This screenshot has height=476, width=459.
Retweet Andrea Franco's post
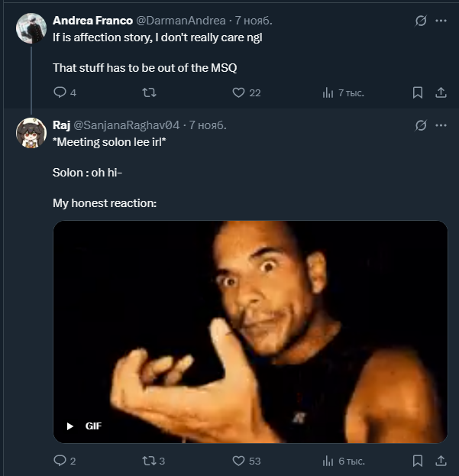tap(150, 92)
